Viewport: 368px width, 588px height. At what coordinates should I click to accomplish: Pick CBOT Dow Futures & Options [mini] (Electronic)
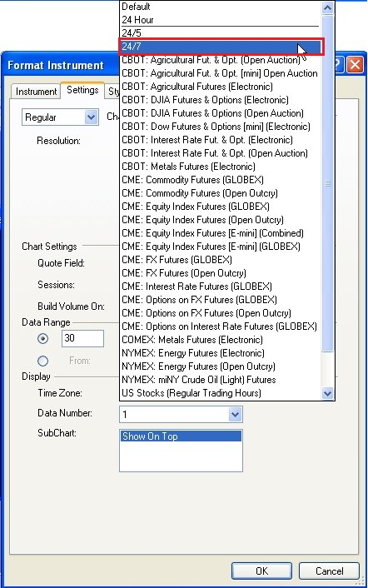(221, 127)
